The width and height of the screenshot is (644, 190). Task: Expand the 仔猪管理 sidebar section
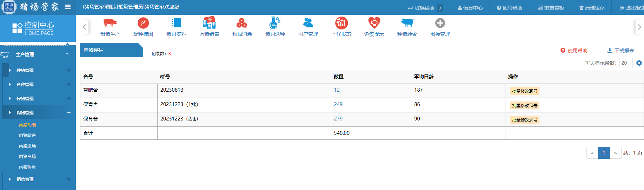[x=38, y=98]
